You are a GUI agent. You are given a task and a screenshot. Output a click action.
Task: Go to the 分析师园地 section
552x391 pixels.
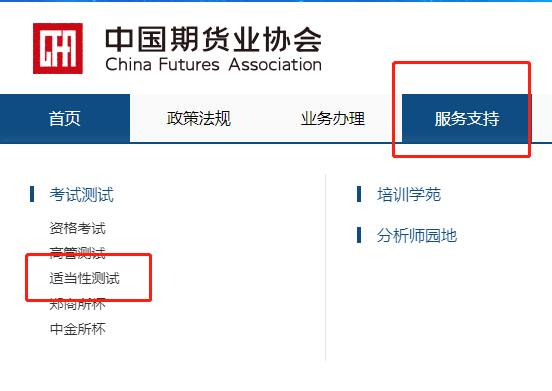click(417, 235)
